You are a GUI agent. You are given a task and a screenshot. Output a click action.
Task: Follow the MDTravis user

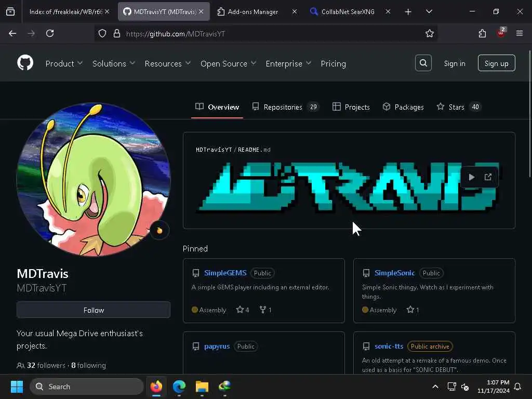(94, 310)
